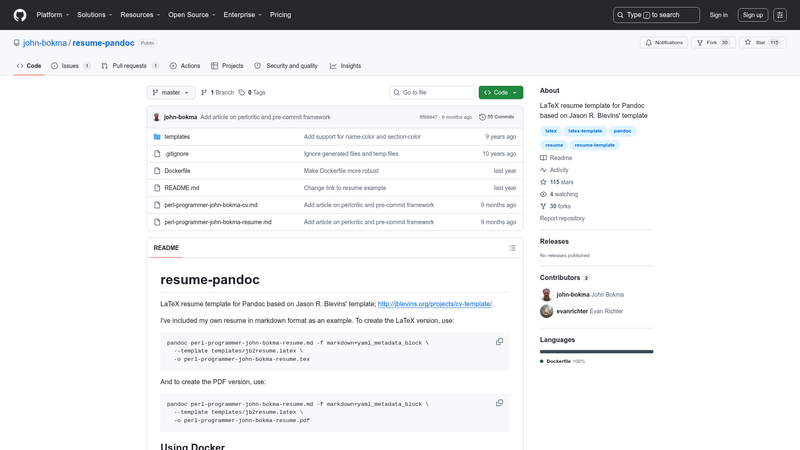Image resolution: width=800 pixels, height=450 pixels.
Task: Click the Notifications bell button
Action: (x=664, y=43)
